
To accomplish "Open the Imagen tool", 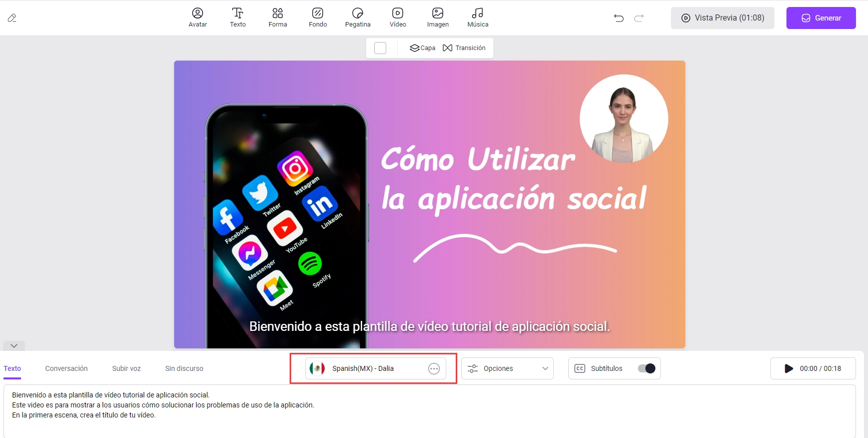I will pyautogui.click(x=438, y=18).
